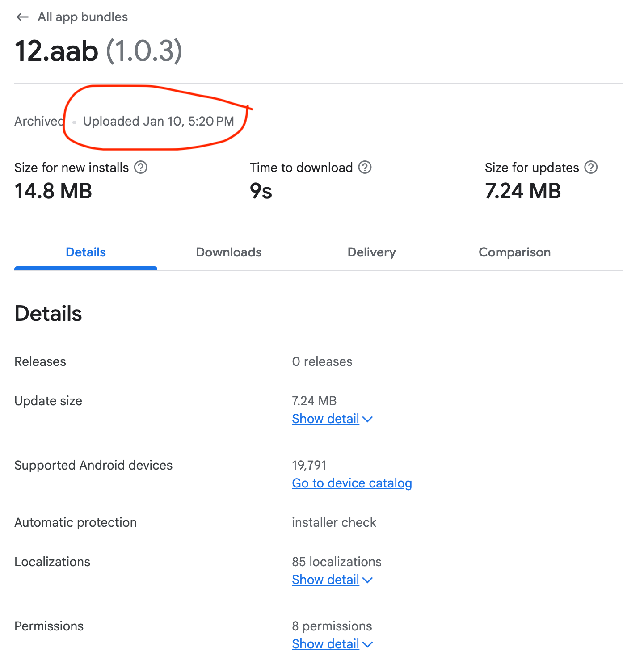Open help icon for Time to download

(365, 168)
